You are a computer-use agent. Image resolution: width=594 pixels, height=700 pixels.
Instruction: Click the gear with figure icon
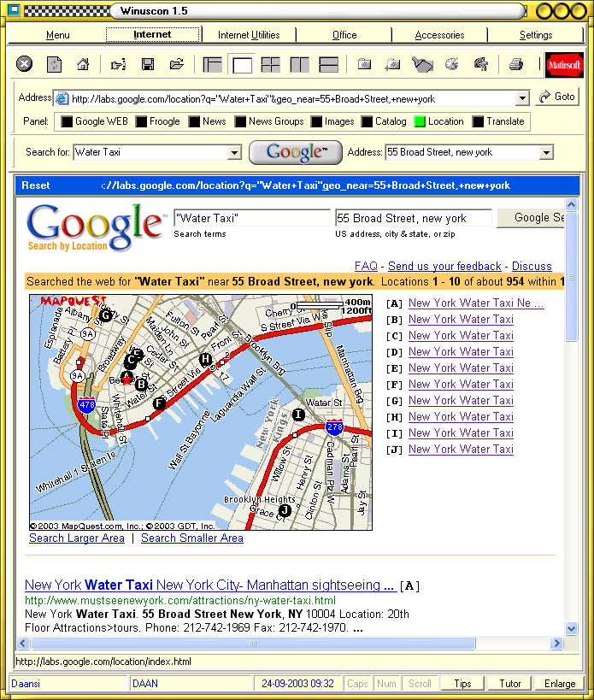(x=480, y=64)
